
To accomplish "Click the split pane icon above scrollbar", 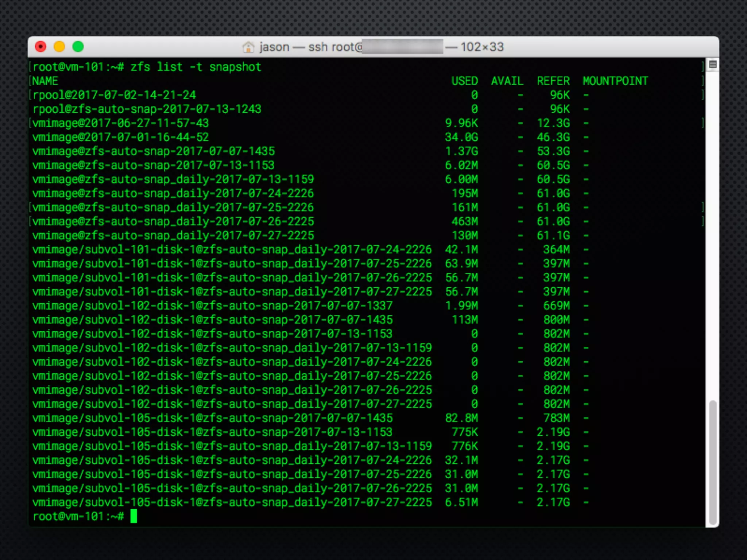I will (713, 65).
